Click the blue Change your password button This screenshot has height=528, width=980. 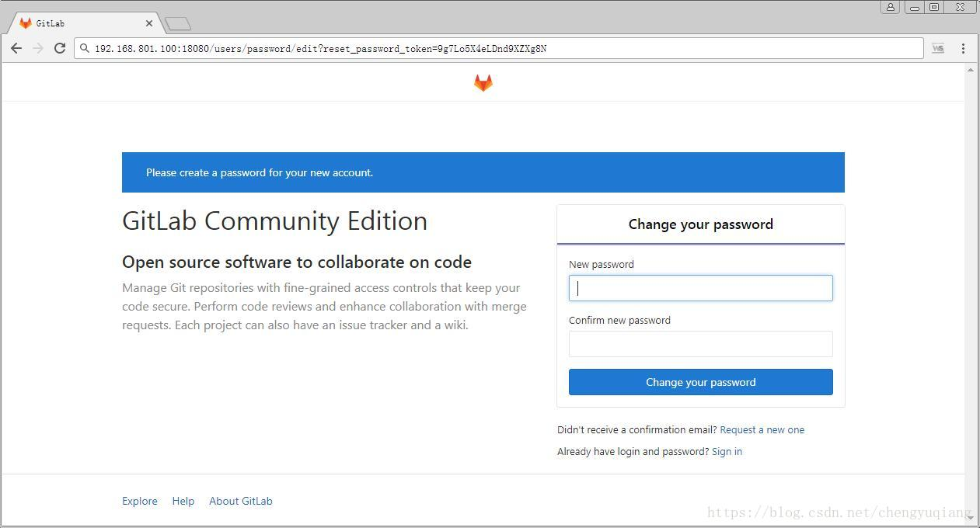click(701, 382)
